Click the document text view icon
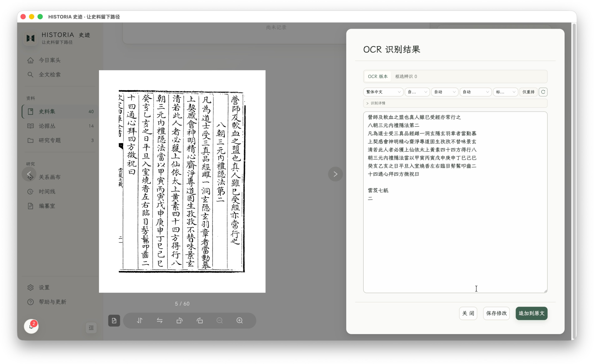Screen dimensions: 594x364 [114, 321]
